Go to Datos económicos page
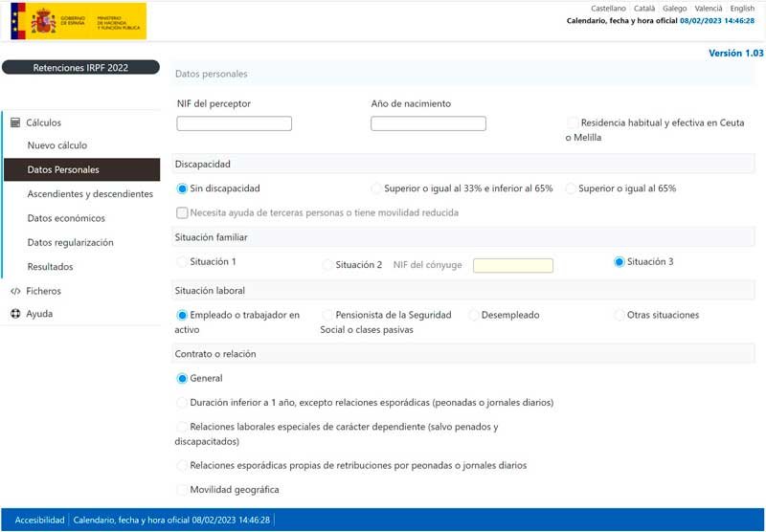 (x=66, y=218)
